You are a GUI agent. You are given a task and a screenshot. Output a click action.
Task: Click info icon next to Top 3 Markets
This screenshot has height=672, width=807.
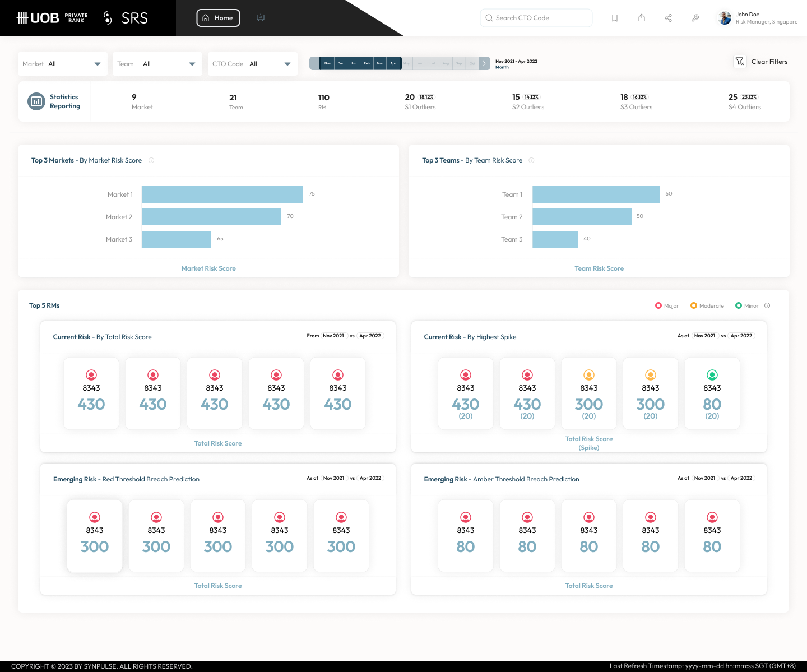[151, 160]
